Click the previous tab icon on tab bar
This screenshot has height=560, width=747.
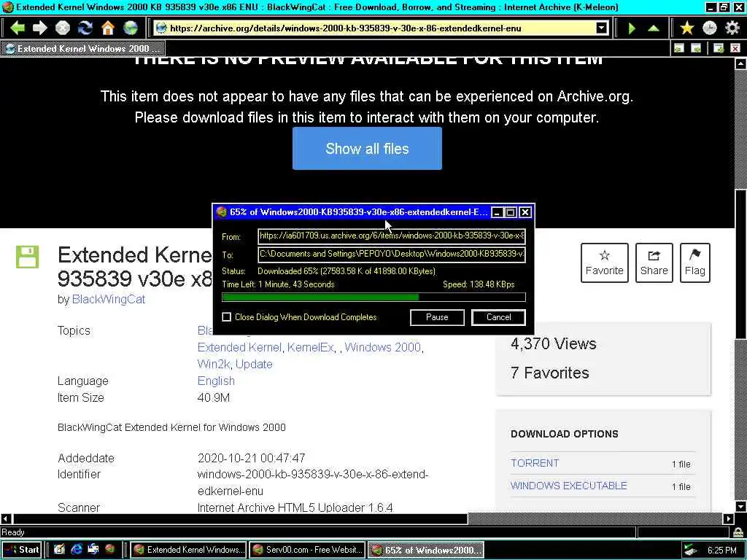(679, 48)
